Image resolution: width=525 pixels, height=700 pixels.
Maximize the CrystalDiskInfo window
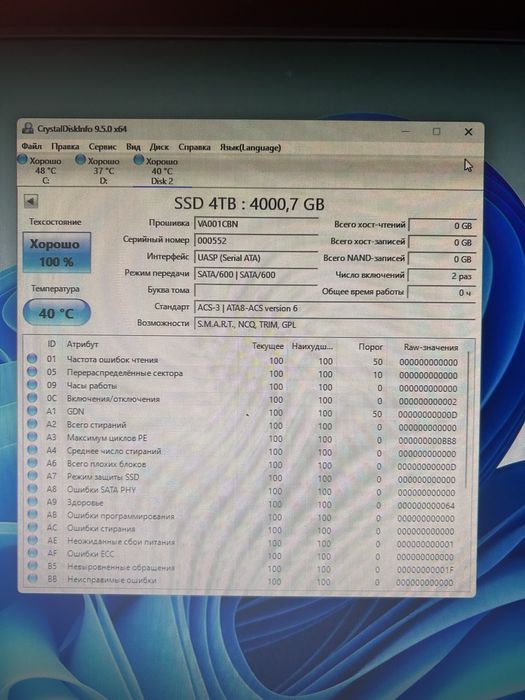tap(437, 131)
